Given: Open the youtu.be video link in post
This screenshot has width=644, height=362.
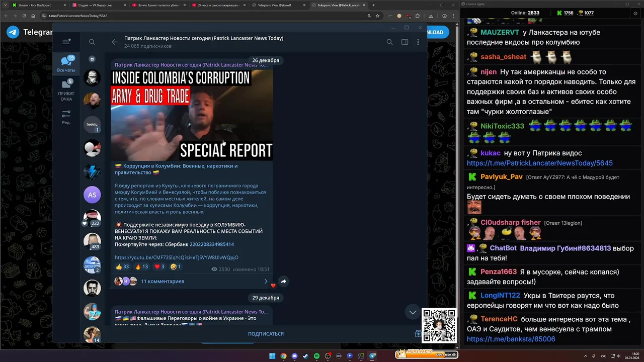Looking at the screenshot, I should point(176,257).
